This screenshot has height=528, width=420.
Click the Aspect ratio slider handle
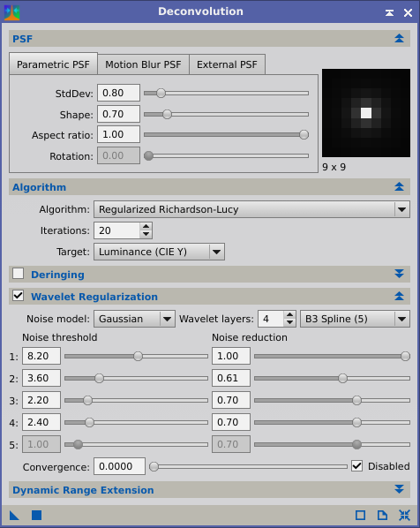click(304, 135)
